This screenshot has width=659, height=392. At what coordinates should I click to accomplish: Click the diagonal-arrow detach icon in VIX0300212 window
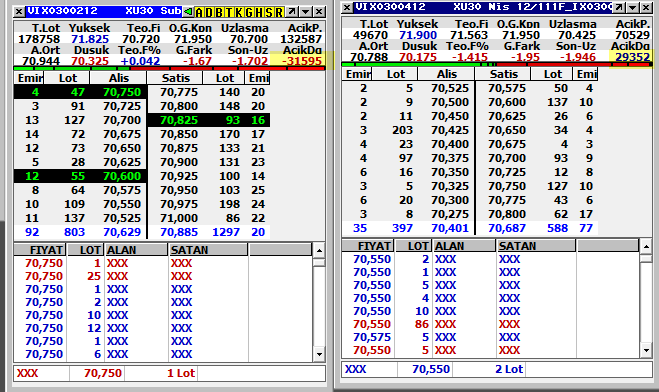tap(292, 12)
